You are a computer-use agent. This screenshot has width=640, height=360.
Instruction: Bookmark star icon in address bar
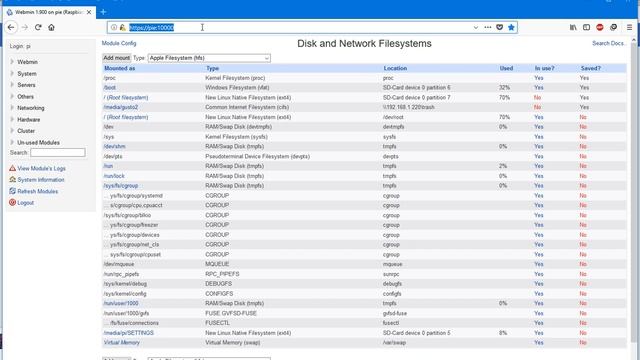(x=511, y=27)
